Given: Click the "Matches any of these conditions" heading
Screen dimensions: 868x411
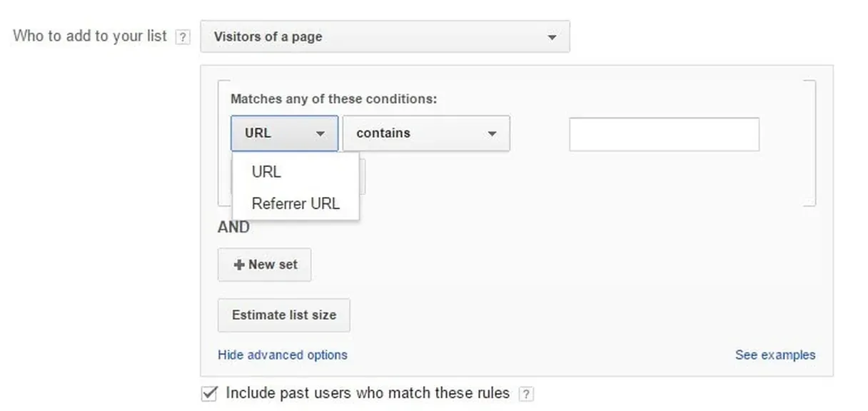Looking at the screenshot, I should point(333,99).
